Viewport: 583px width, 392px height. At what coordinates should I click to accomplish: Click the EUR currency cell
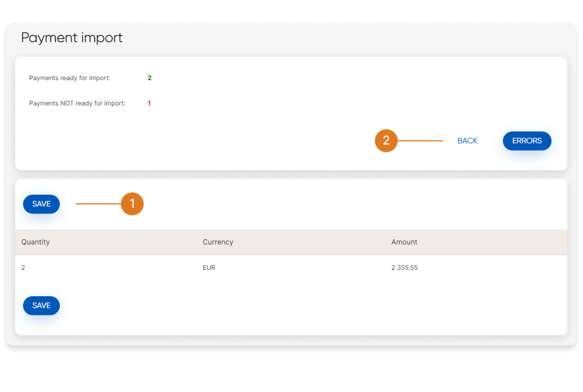(209, 267)
